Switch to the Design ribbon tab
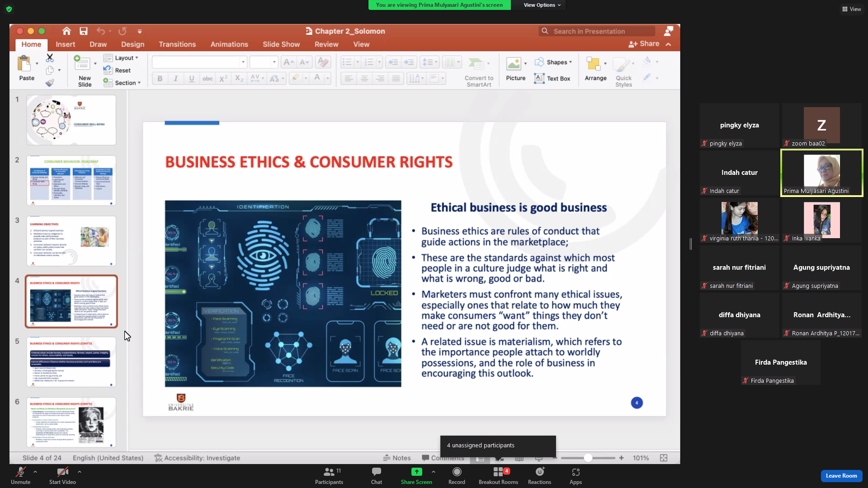This screenshot has width=868, height=488. coord(133,44)
